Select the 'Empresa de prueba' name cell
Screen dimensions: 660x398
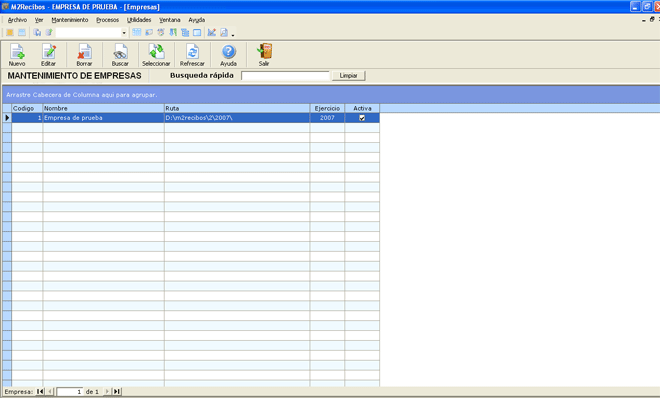coord(103,118)
